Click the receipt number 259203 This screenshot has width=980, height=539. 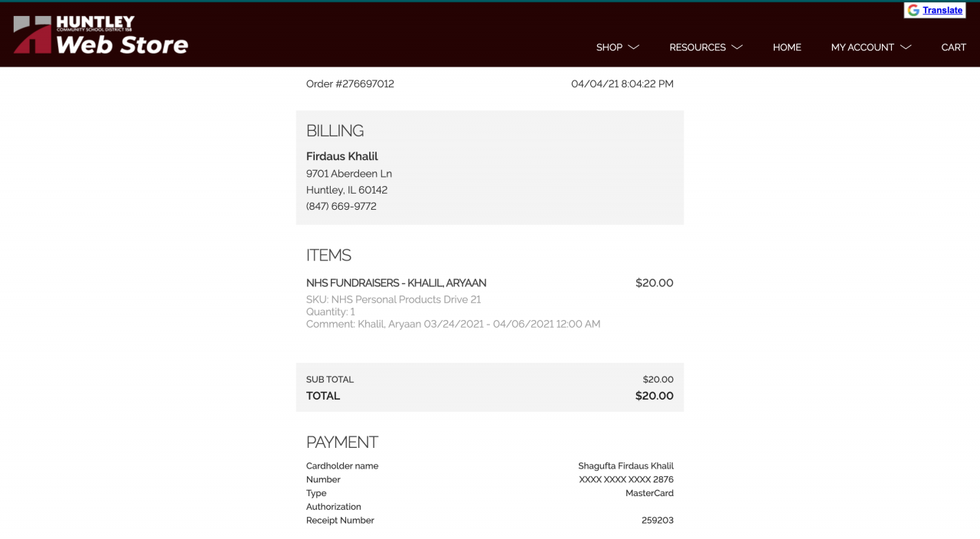(657, 521)
